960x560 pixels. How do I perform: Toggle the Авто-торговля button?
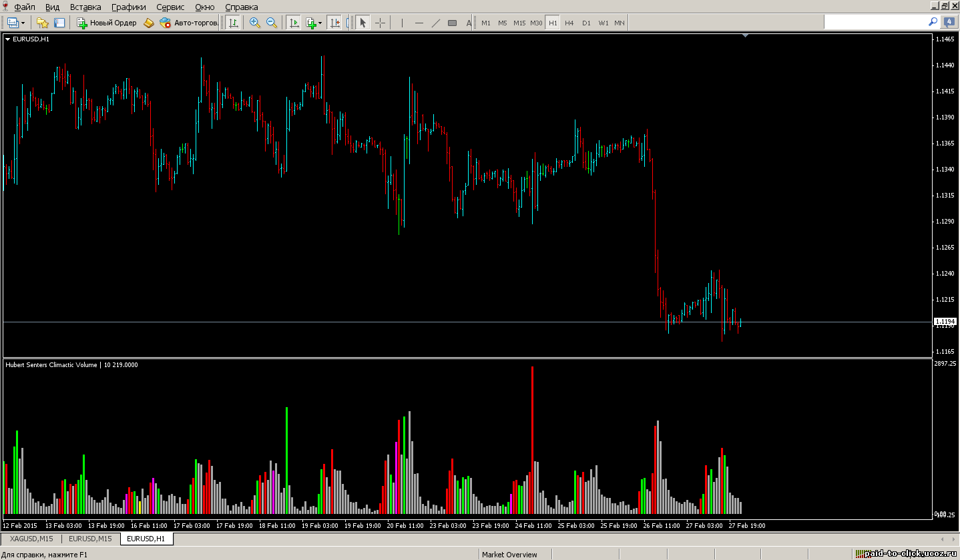point(189,23)
